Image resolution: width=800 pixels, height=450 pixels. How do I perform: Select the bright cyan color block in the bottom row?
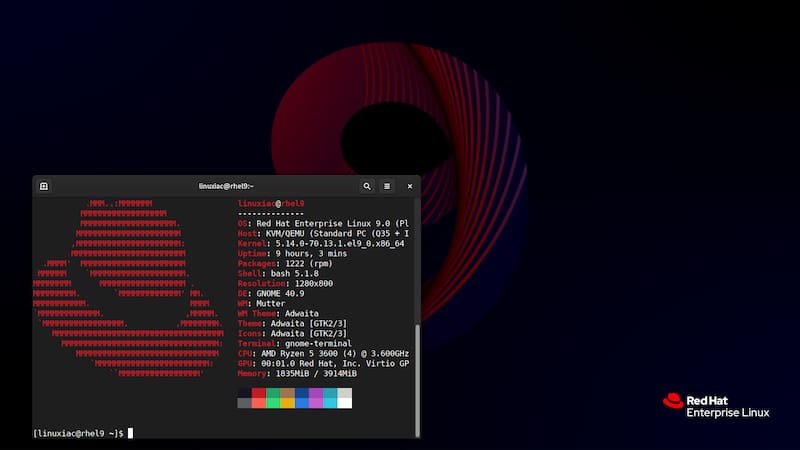[330, 403]
